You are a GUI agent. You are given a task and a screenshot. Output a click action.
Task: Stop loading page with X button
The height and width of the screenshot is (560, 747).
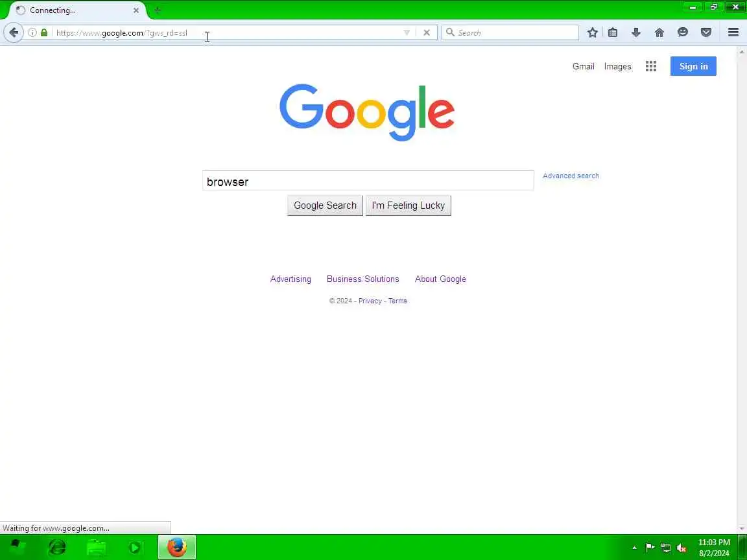click(427, 32)
